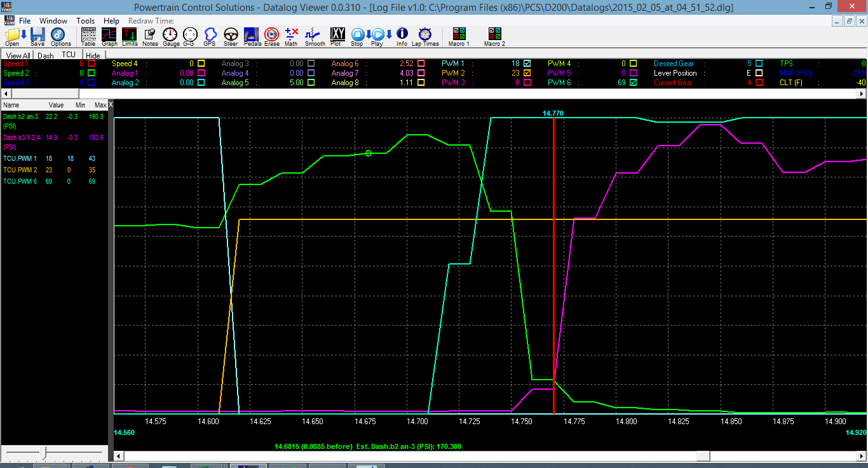Open the GPS track map
The image size is (868, 468).
[x=210, y=36]
